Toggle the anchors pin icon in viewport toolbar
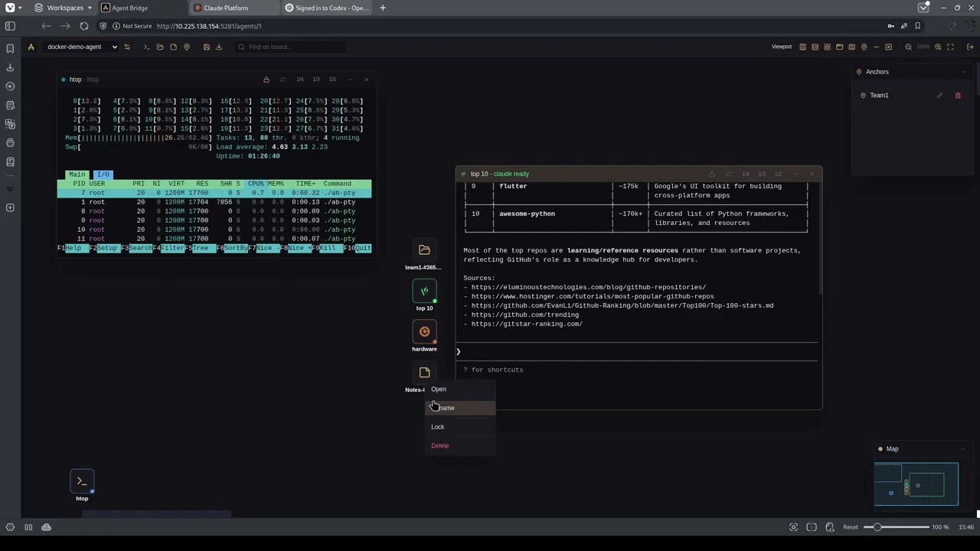This screenshot has height=551, width=980. point(864,47)
